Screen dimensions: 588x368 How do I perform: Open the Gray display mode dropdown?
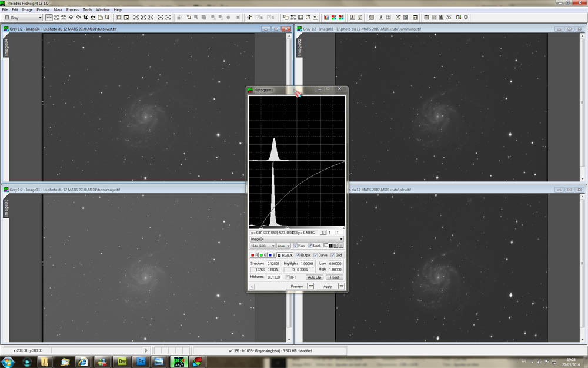pos(23,18)
